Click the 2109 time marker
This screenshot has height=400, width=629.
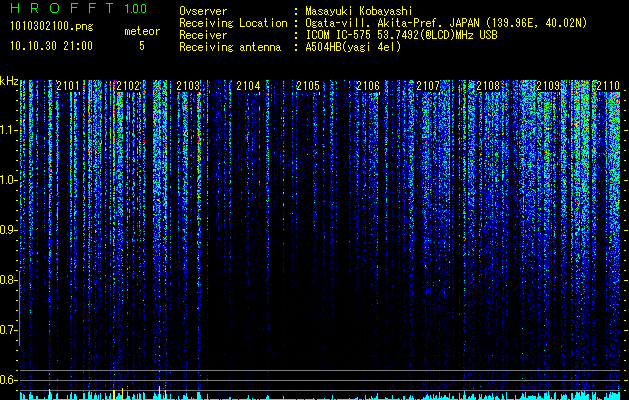pos(548,86)
